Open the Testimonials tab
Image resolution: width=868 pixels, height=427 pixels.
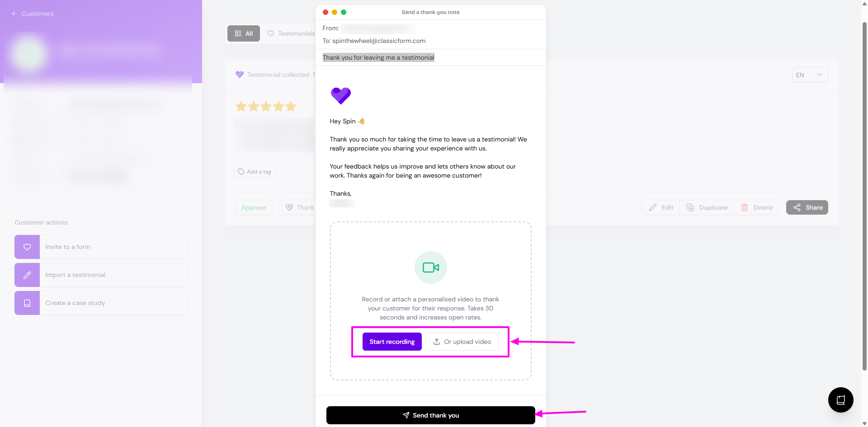coord(292,33)
